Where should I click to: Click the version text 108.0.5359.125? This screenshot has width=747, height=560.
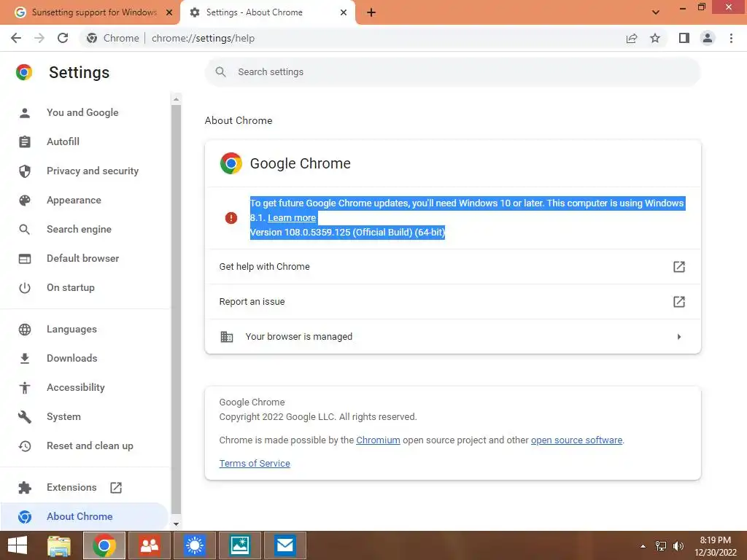click(317, 233)
